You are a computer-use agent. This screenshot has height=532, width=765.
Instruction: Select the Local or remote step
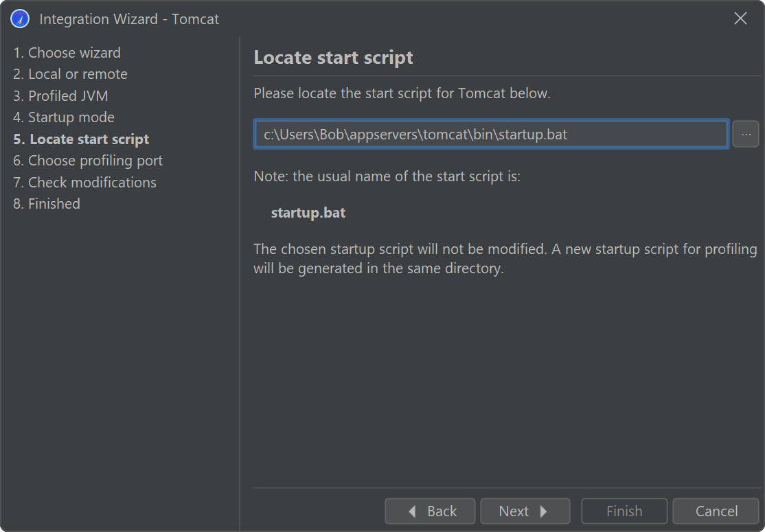pos(70,74)
